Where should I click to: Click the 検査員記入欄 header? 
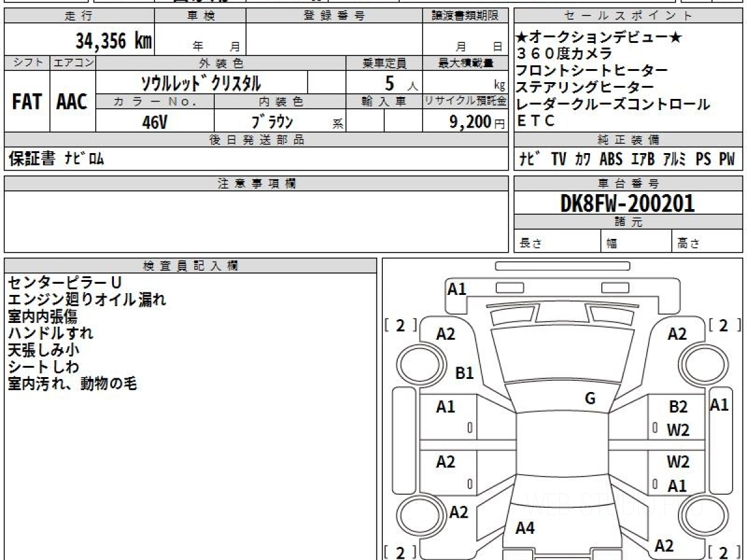coord(190,266)
